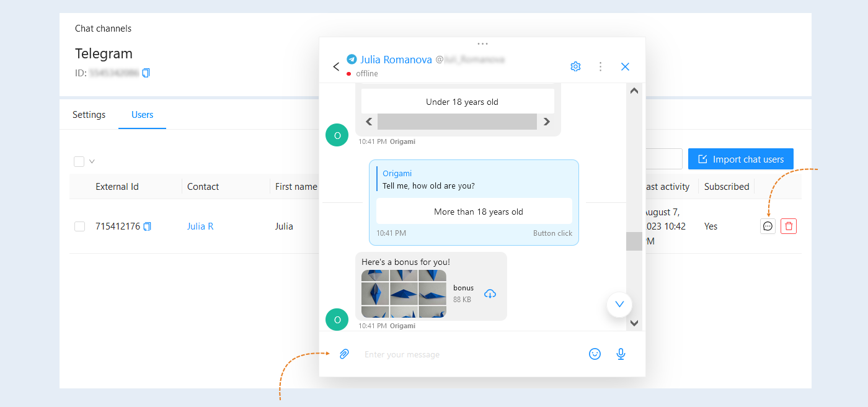
Task: Click Chat channels breadcrumb
Action: click(x=103, y=29)
